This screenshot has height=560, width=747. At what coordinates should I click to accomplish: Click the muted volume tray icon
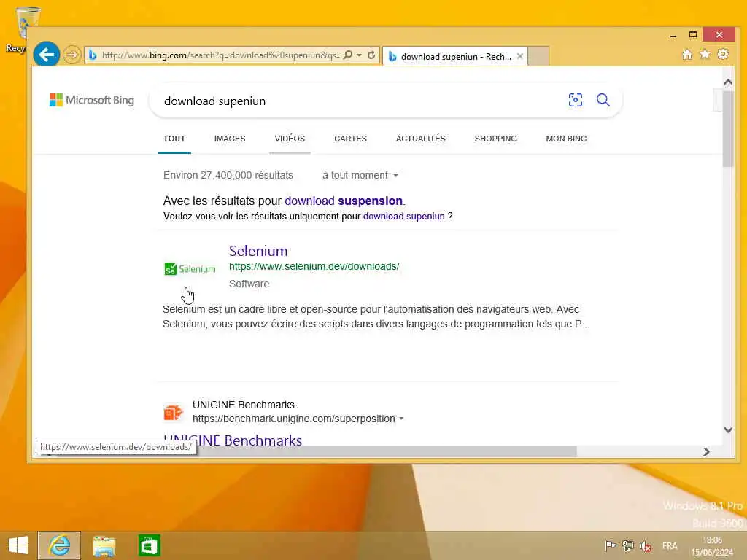646,545
